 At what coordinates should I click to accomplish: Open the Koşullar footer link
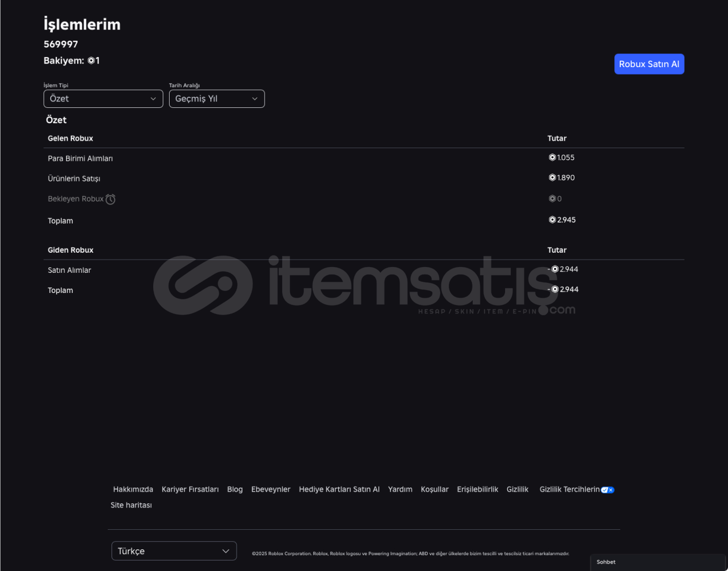point(435,490)
